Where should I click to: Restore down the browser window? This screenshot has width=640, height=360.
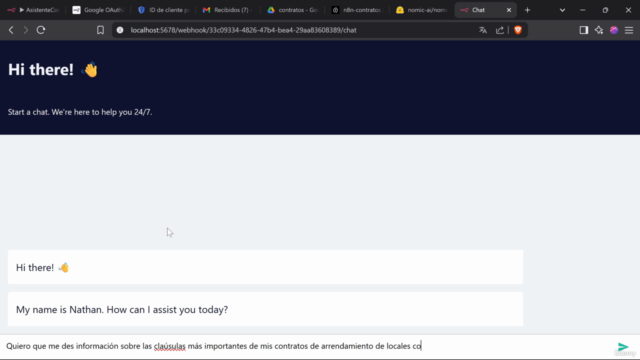(605, 10)
